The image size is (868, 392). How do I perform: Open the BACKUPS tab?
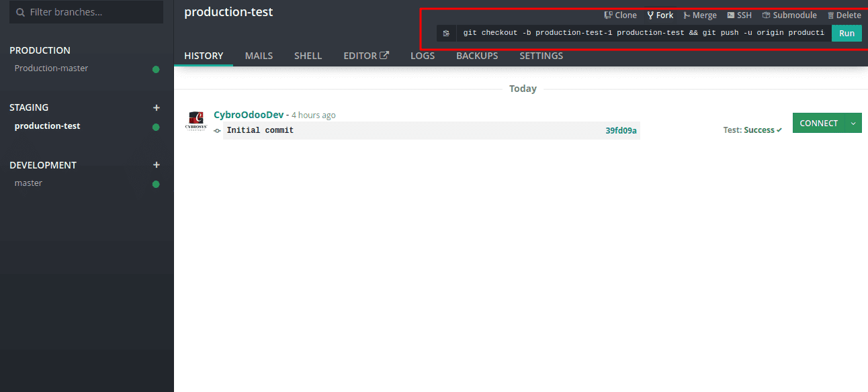point(477,56)
